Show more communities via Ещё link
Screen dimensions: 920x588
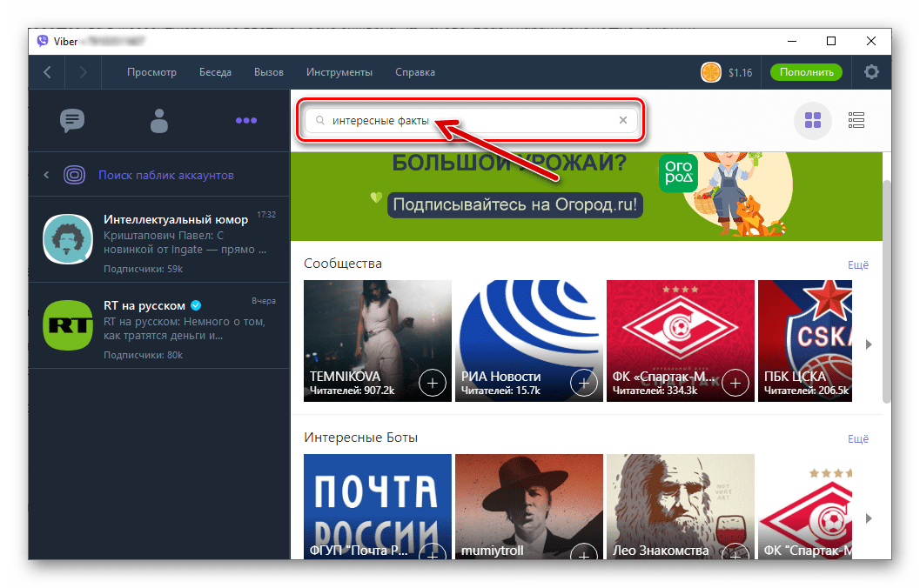point(858,265)
